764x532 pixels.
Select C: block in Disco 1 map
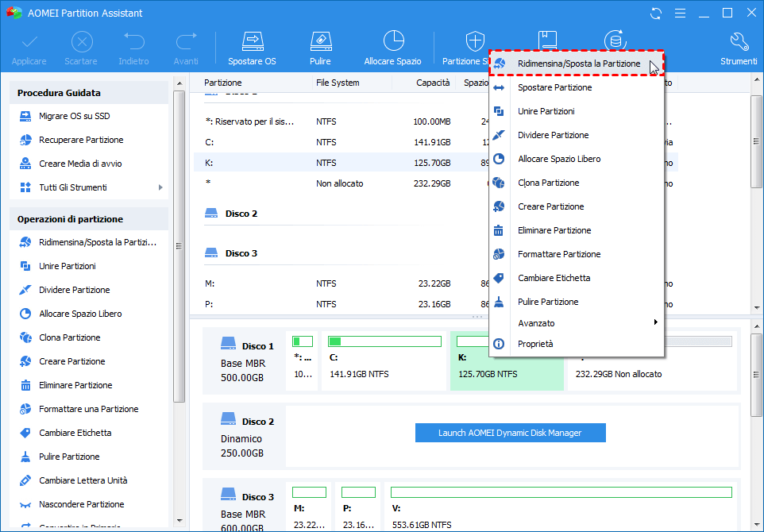(x=384, y=361)
